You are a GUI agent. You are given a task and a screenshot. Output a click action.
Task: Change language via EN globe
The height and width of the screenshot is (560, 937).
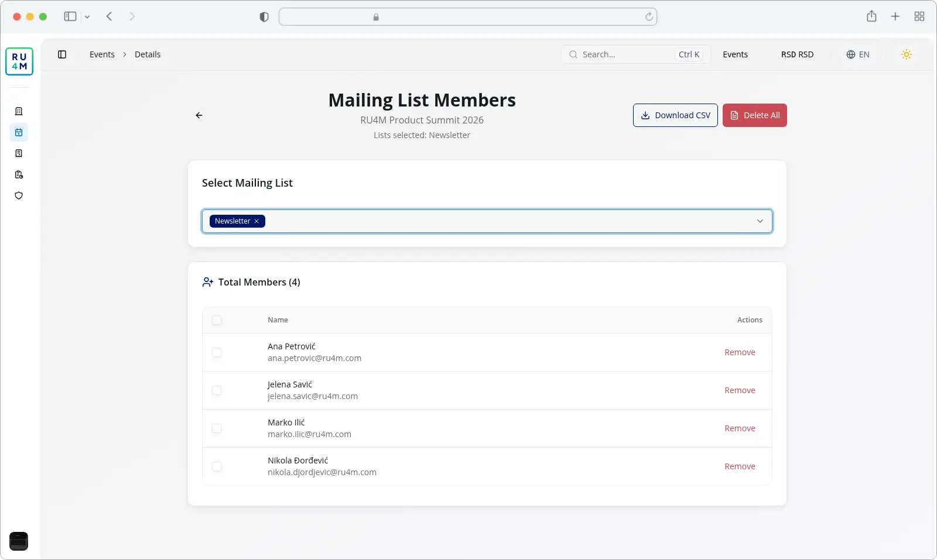(858, 54)
